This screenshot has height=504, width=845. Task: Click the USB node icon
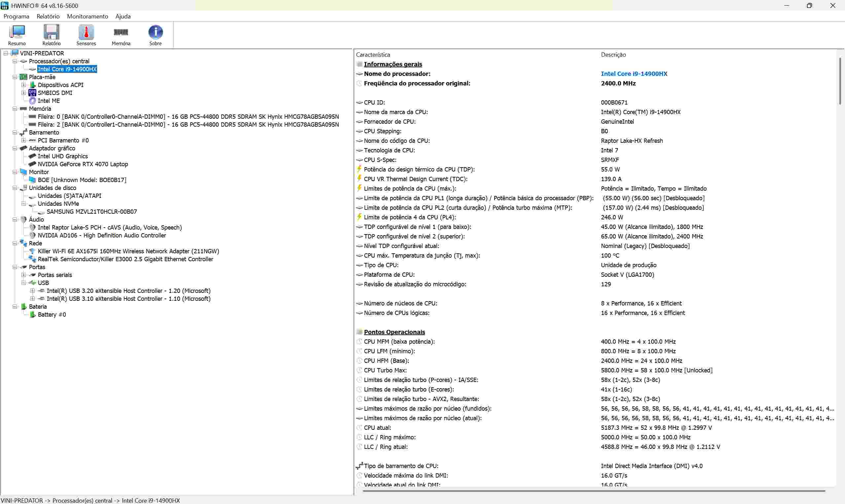[x=32, y=283]
